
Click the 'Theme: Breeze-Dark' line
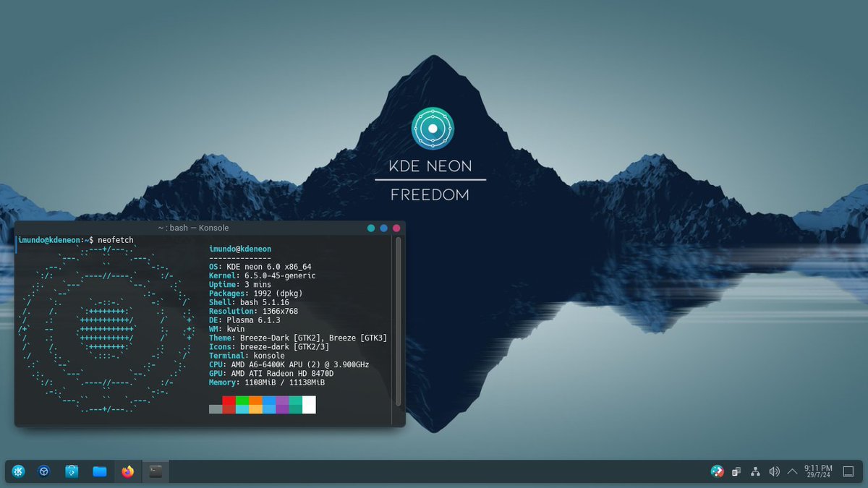pos(298,338)
